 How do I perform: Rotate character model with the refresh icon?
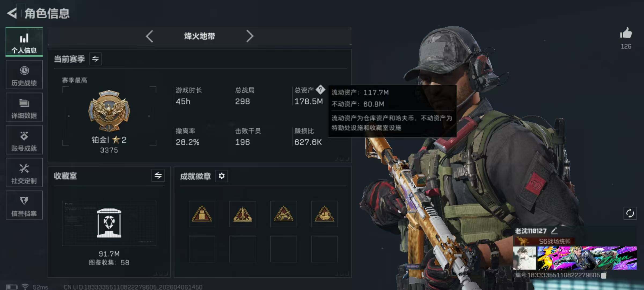tap(630, 213)
